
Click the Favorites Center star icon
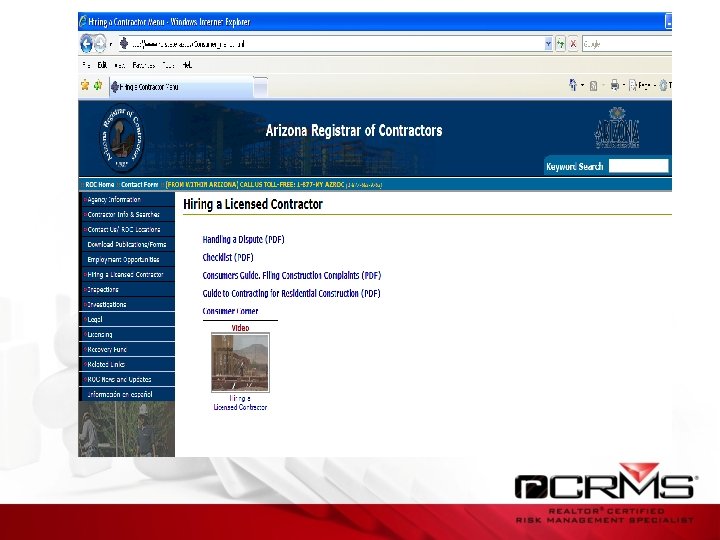point(85,85)
